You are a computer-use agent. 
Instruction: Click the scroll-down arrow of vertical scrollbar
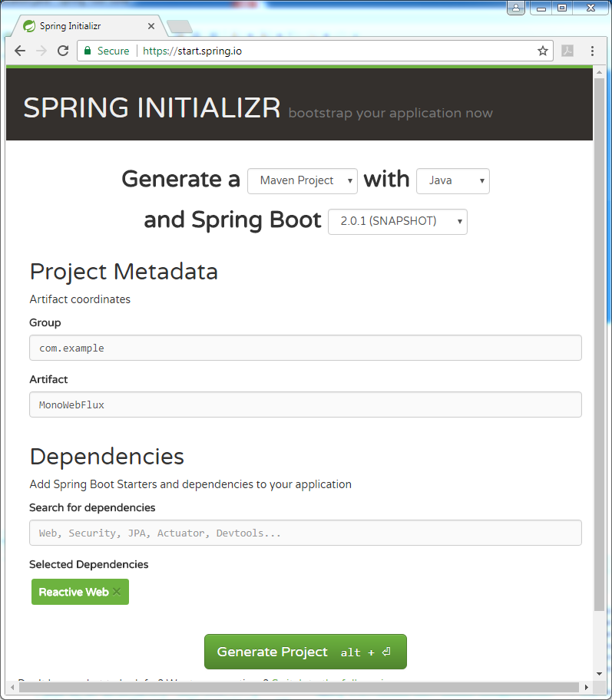point(599,674)
